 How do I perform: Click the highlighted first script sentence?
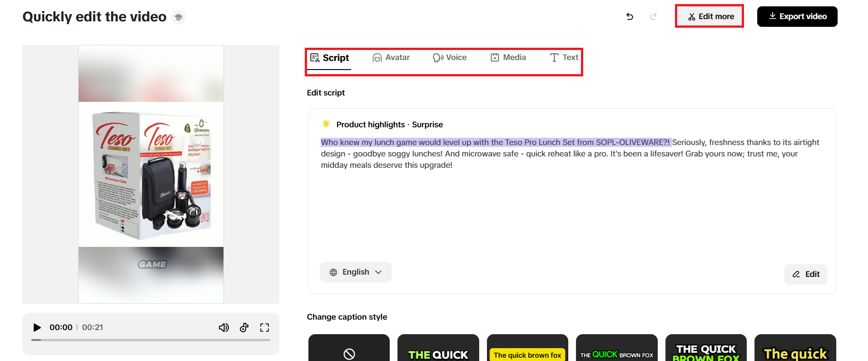(x=496, y=142)
